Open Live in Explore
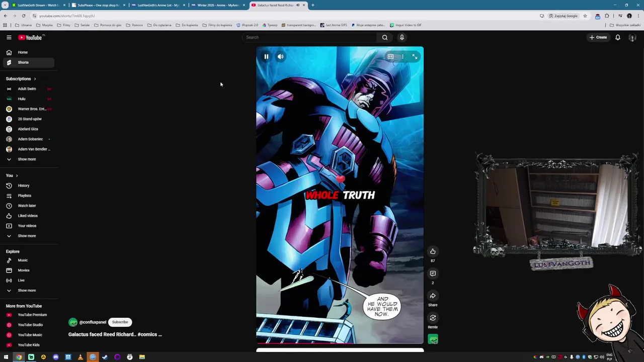This screenshot has width=644, height=362. [28, 281]
